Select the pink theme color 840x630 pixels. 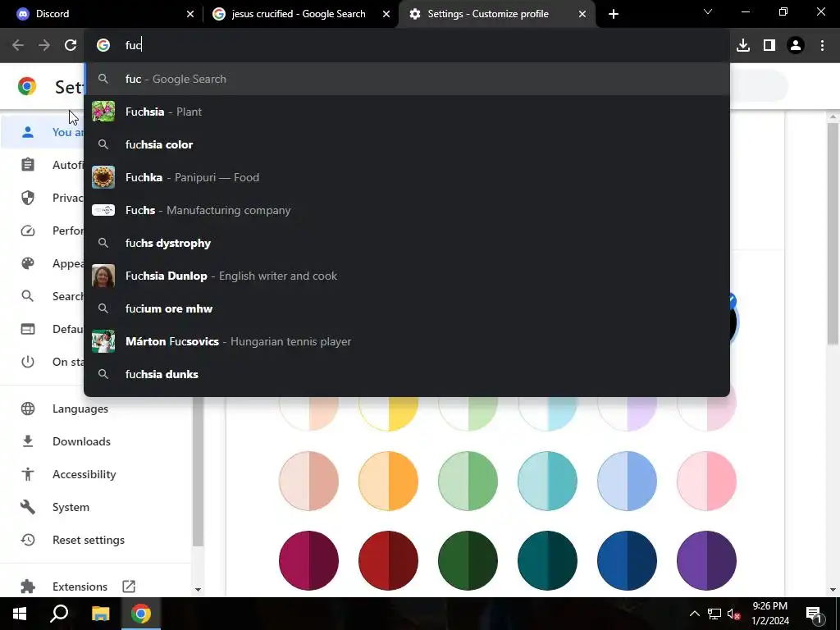pos(706,481)
